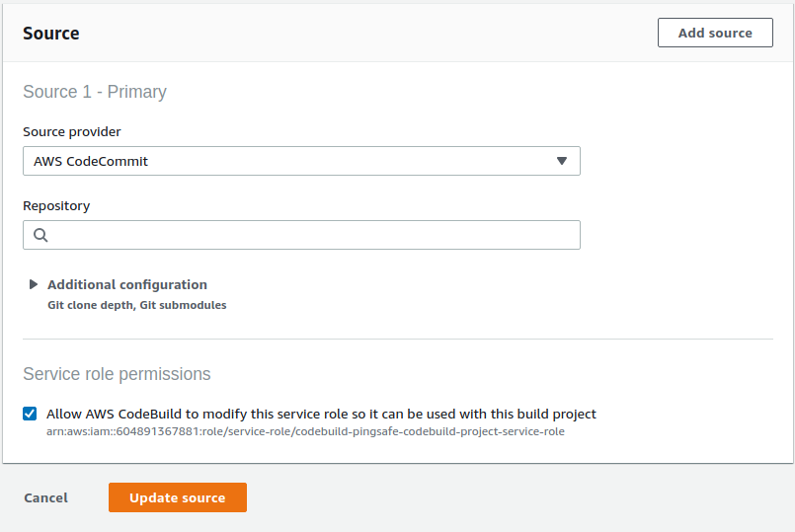Focus the Repository search input field
Viewport: 795px width, 532px height.
306,235
